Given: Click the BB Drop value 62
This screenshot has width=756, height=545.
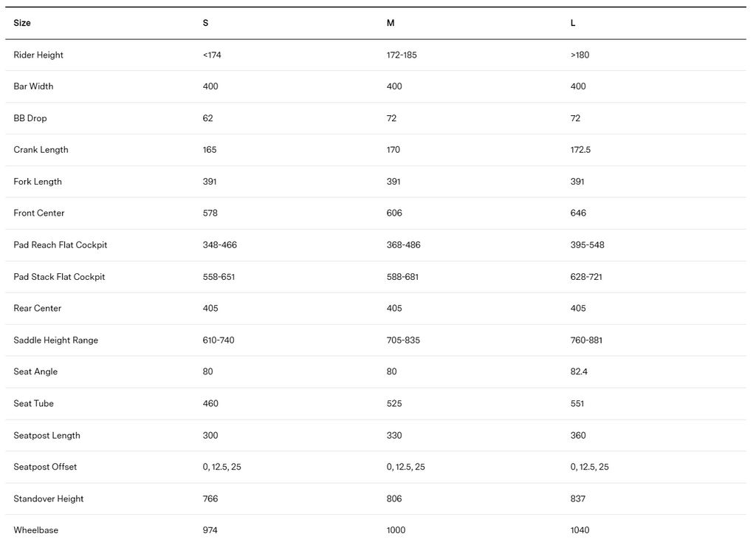Looking at the screenshot, I should (207, 118).
